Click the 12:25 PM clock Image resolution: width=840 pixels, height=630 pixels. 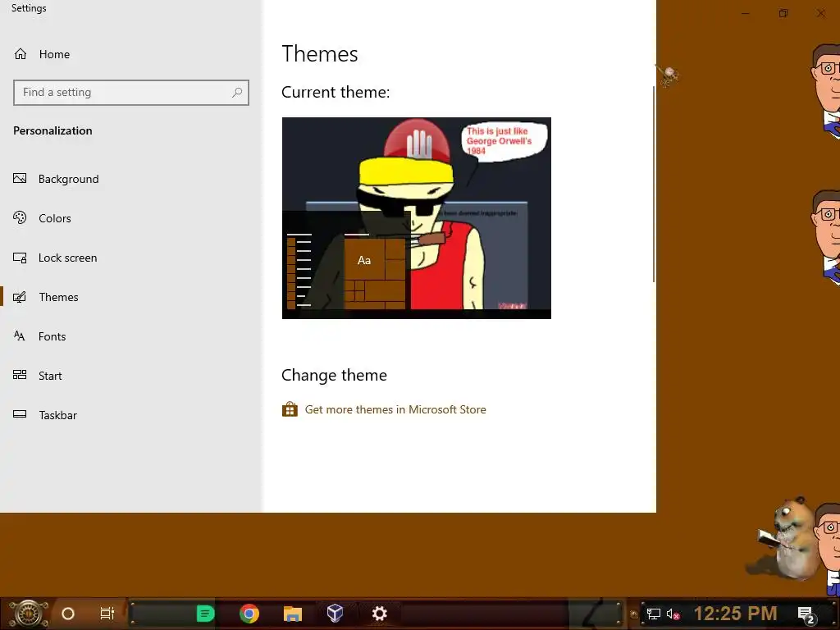[735, 614]
